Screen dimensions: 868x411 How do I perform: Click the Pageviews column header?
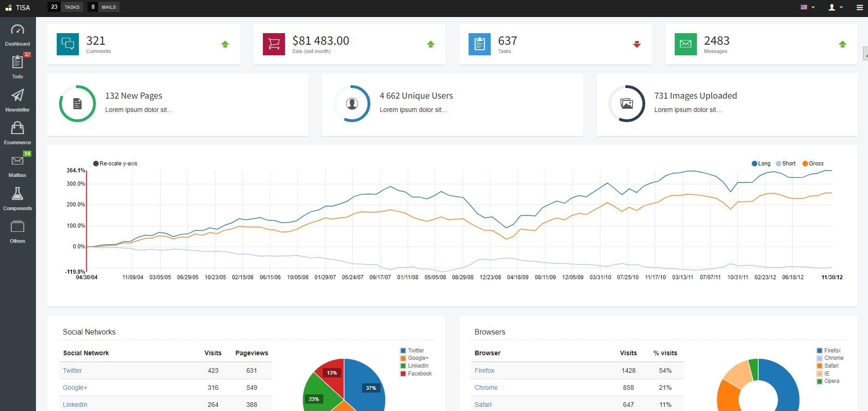click(x=252, y=353)
